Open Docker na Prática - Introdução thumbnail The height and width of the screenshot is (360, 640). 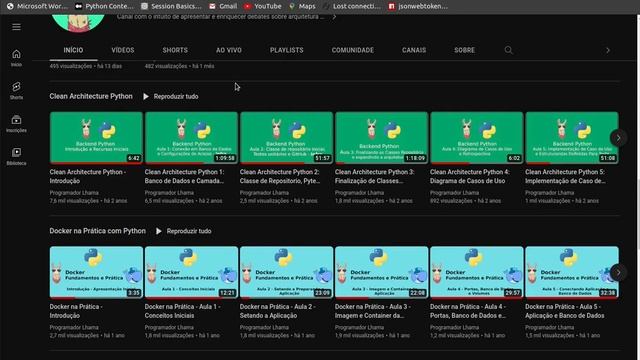pyautogui.click(x=96, y=272)
